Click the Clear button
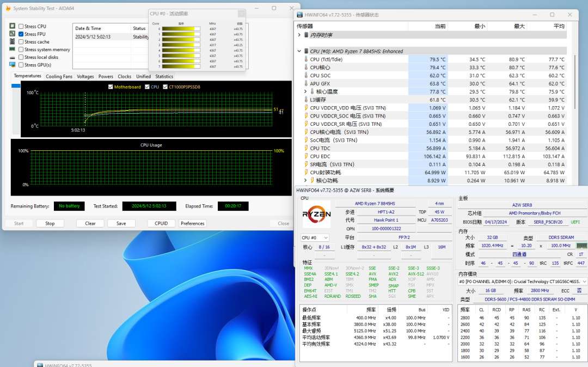 coord(90,223)
